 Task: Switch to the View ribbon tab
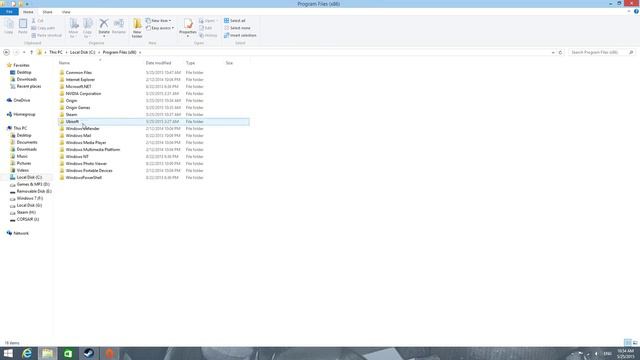tap(66, 12)
